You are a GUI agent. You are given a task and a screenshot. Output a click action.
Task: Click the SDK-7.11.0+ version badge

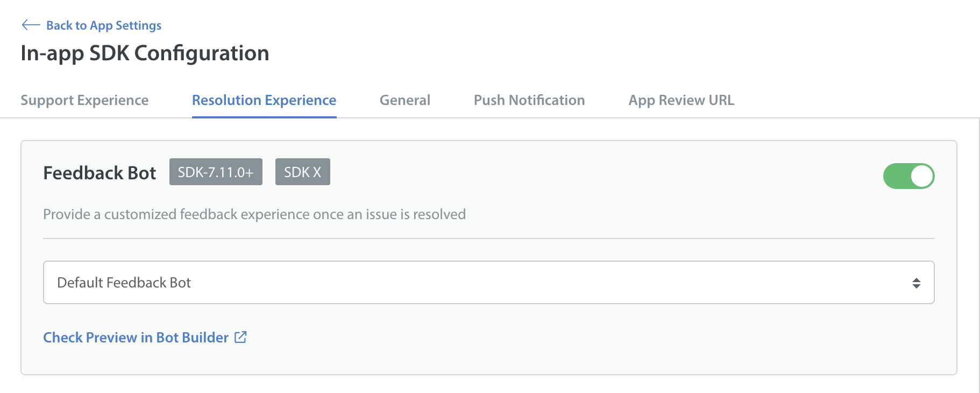point(216,172)
